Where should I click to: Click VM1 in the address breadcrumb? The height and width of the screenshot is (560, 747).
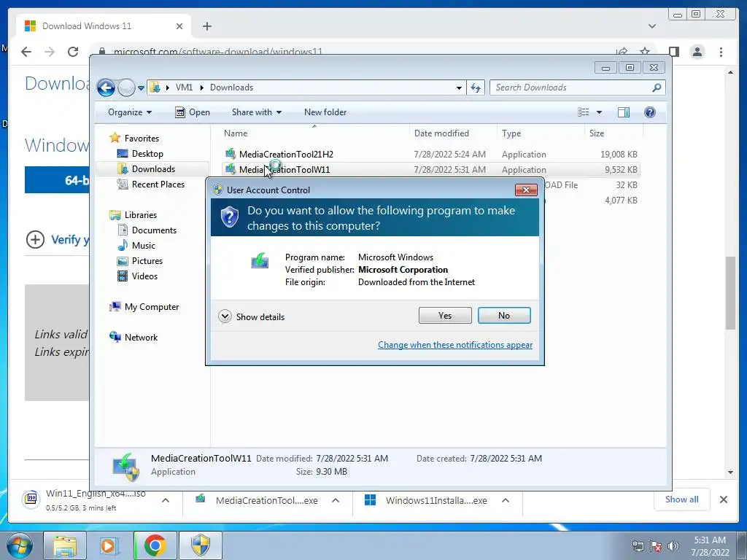click(184, 87)
